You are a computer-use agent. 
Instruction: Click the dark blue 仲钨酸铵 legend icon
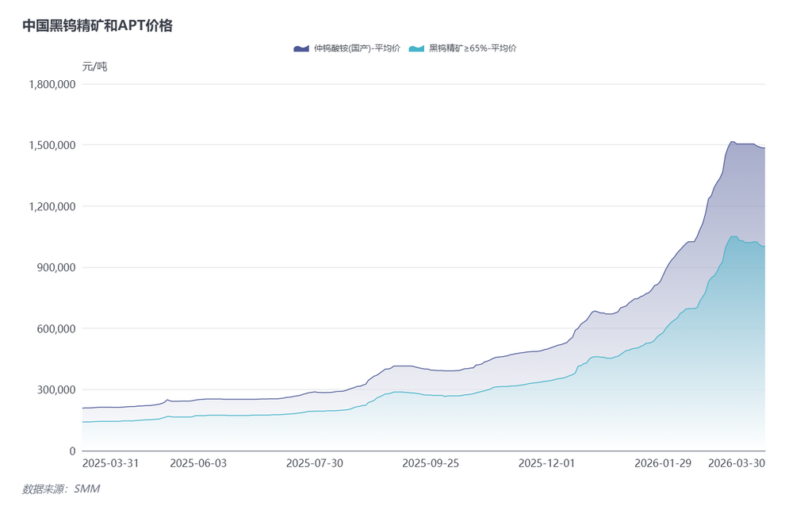click(301, 48)
